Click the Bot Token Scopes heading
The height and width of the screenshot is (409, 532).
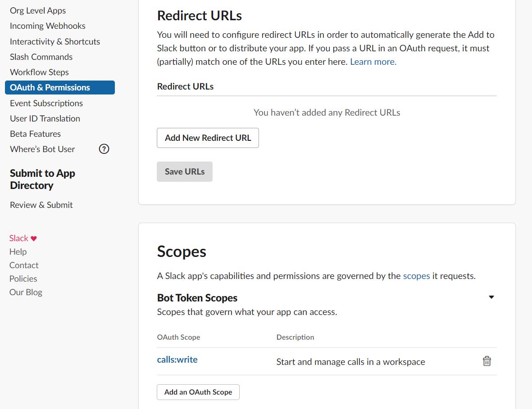(197, 297)
